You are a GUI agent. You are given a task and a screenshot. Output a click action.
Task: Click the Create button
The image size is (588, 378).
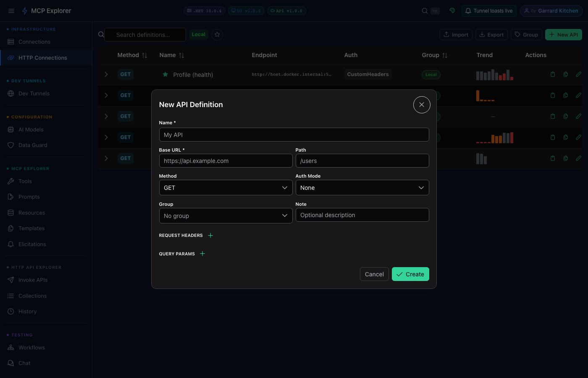[410, 274]
